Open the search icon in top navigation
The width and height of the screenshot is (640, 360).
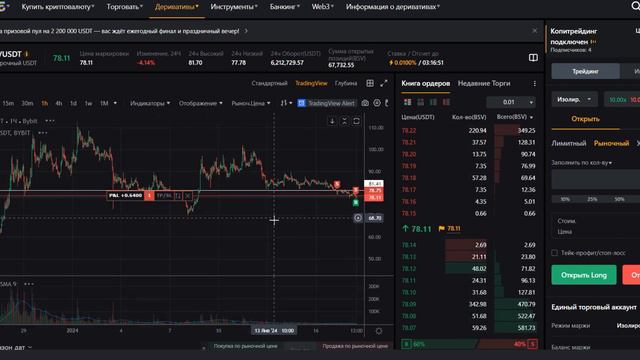pos(636,7)
